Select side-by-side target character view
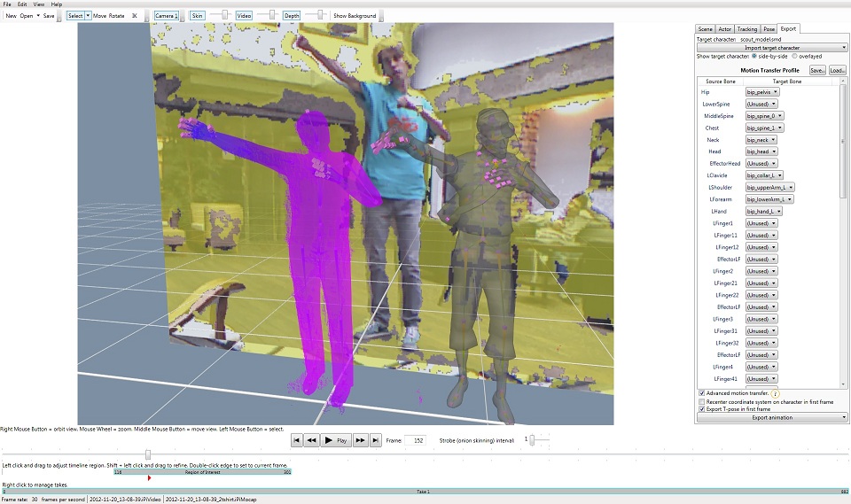 (x=754, y=56)
